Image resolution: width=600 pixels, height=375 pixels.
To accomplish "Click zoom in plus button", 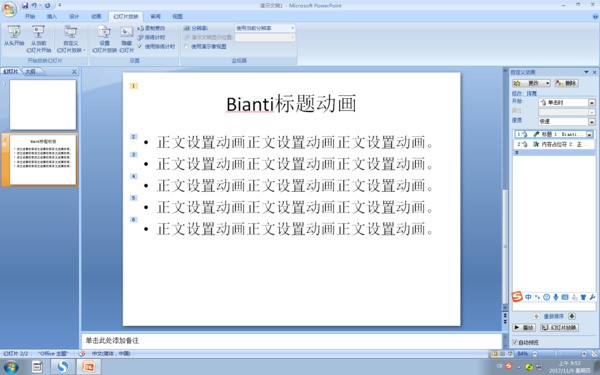I will [x=584, y=354].
